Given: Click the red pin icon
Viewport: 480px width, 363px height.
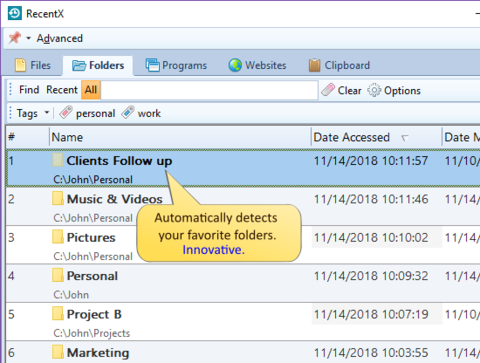Looking at the screenshot, I should tap(14, 38).
